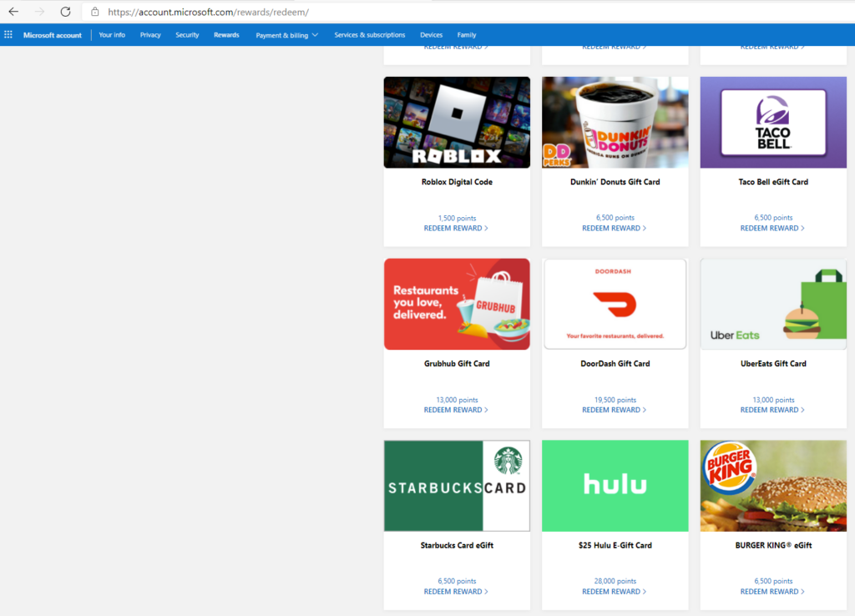This screenshot has width=855, height=616.
Task: Click the site lock icon in address bar
Action: (94, 12)
